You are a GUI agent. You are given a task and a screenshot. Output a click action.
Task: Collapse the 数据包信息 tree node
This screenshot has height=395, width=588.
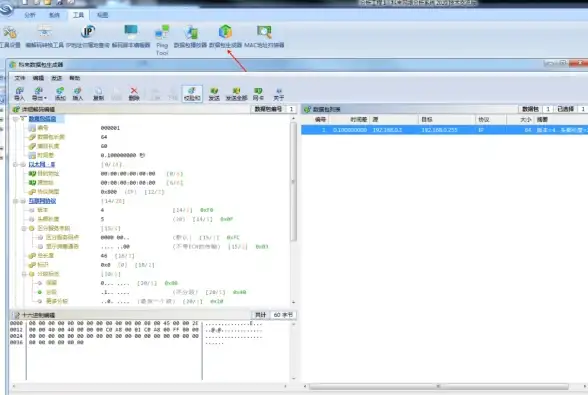(15, 119)
